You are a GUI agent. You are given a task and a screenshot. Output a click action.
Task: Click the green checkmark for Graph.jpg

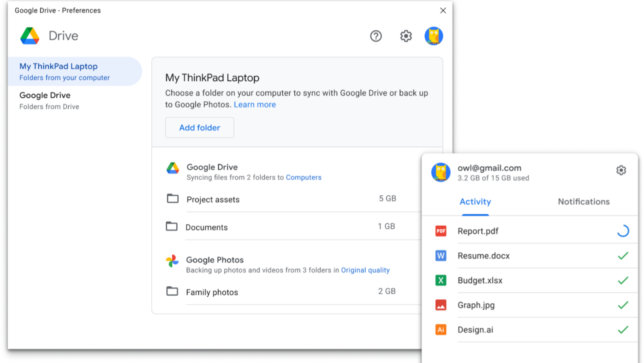pos(623,305)
